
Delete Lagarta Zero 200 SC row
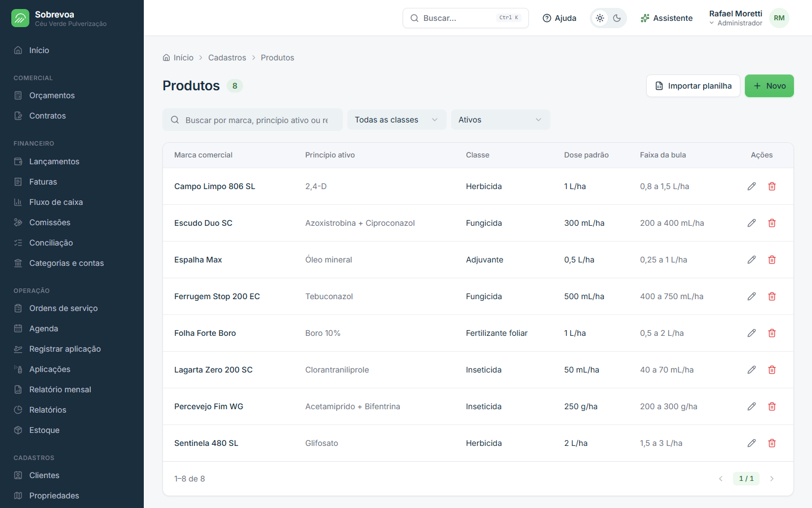[772, 370]
